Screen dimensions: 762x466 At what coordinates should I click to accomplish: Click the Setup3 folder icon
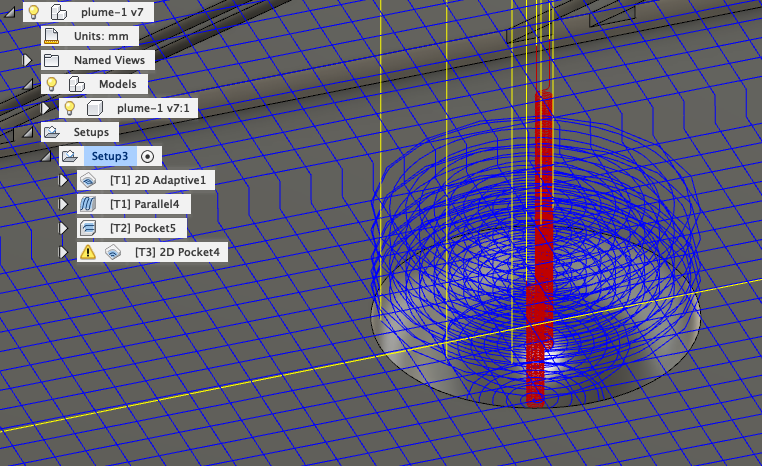click(x=70, y=156)
